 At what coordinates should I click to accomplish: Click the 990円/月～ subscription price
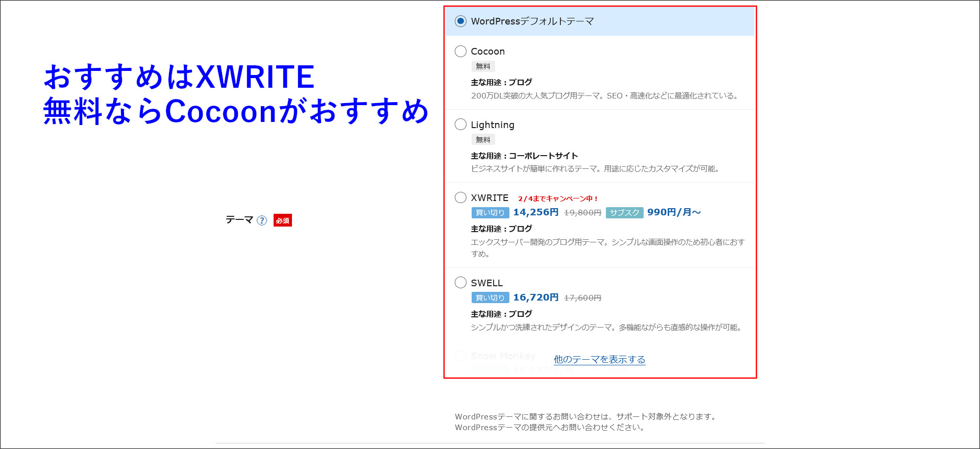pos(674,212)
